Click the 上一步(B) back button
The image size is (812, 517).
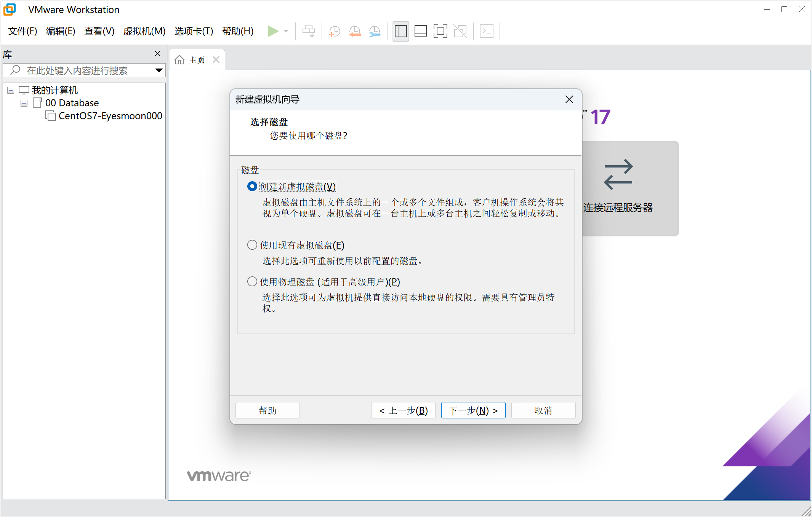[403, 410]
